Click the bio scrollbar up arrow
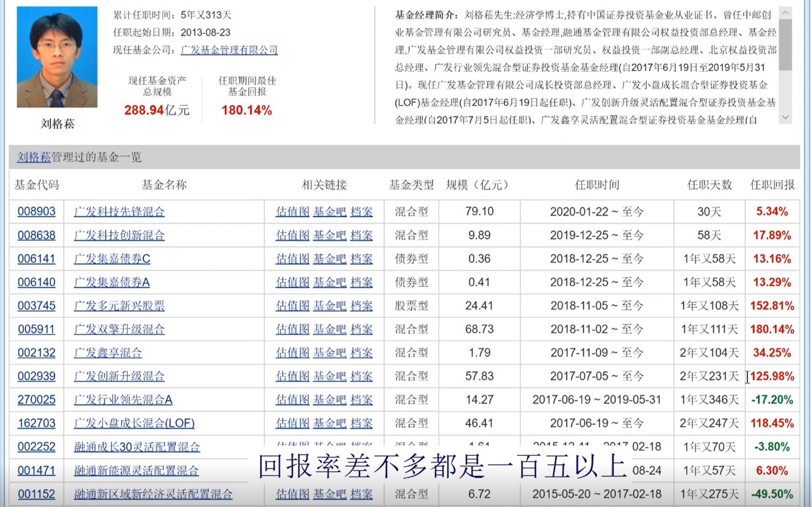The image size is (812, 507). (x=785, y=13)
